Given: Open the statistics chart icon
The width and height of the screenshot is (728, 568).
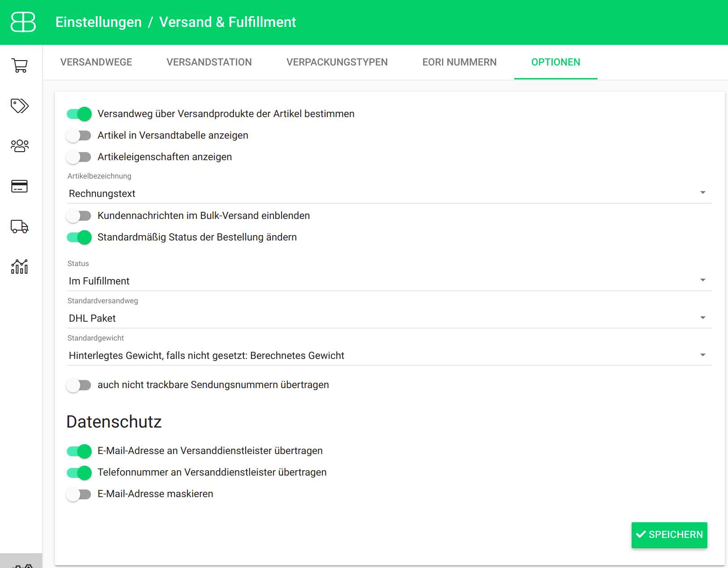Looking at the screenshot, I should 20,267.
